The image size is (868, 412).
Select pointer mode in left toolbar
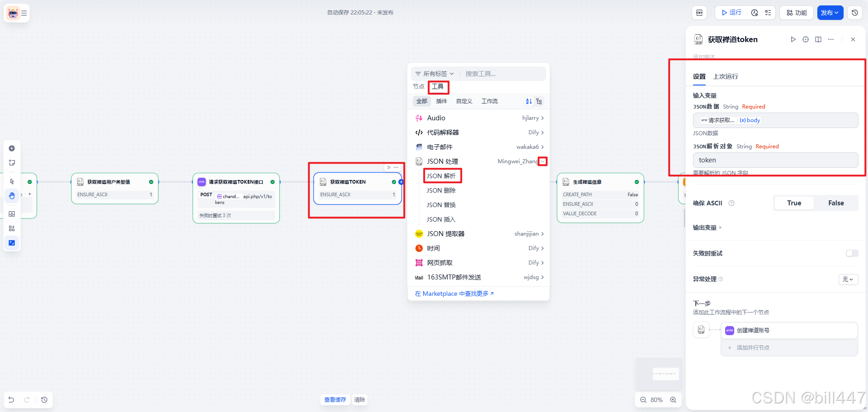click(x=12, y=181)
